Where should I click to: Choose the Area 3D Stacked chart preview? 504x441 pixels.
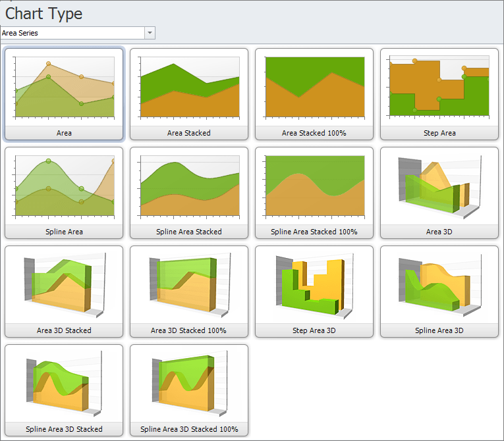click(64, 286)
